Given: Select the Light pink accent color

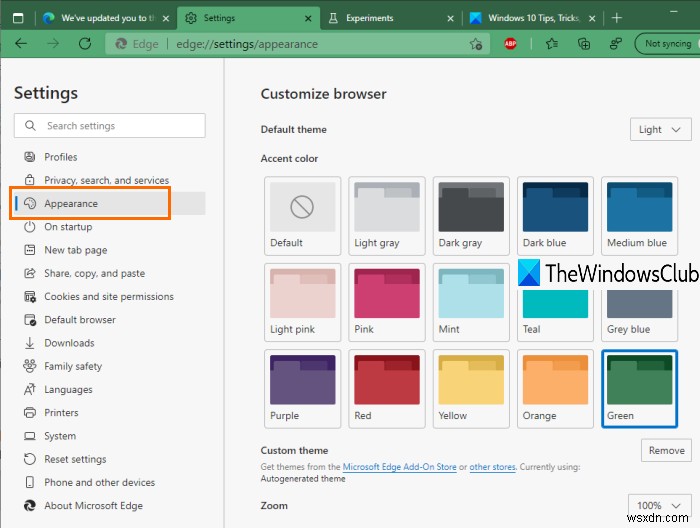Looking at the screenshot, I should coord(302,302).
